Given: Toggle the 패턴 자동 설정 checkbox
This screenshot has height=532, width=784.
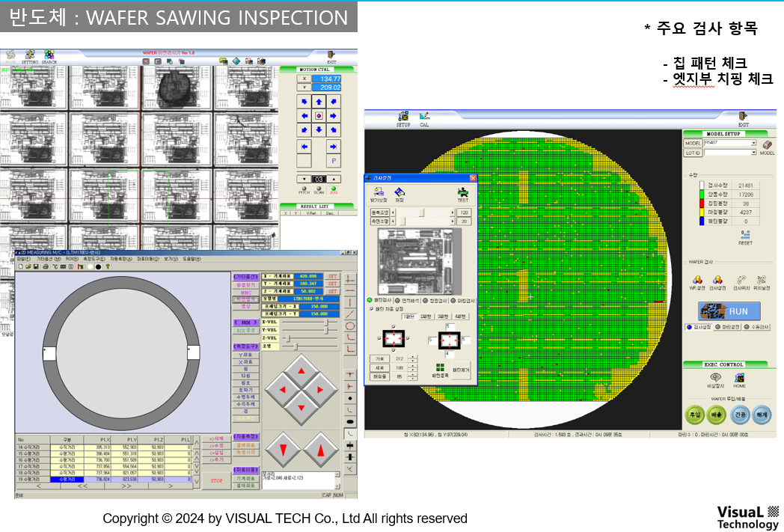Looking at the screenshot, I should [x=372, y=308].
